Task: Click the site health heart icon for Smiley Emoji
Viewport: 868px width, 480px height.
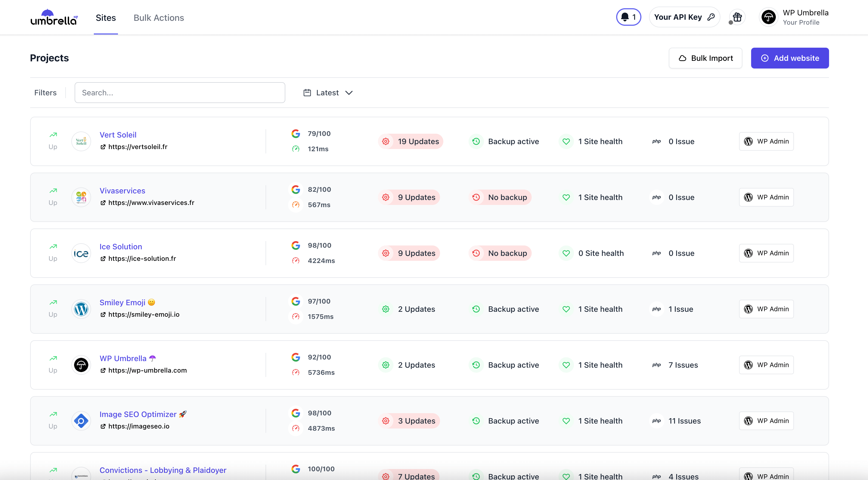Action: point(566,309)
